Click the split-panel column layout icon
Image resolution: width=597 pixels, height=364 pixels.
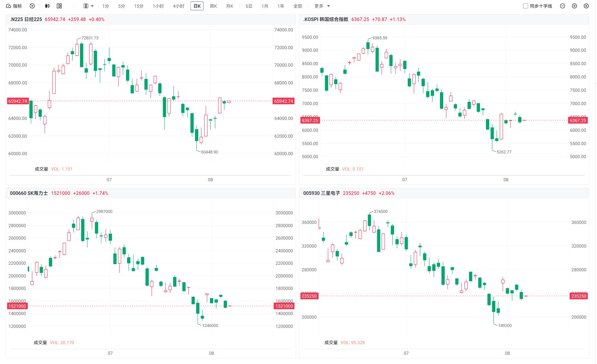point(86,6)
